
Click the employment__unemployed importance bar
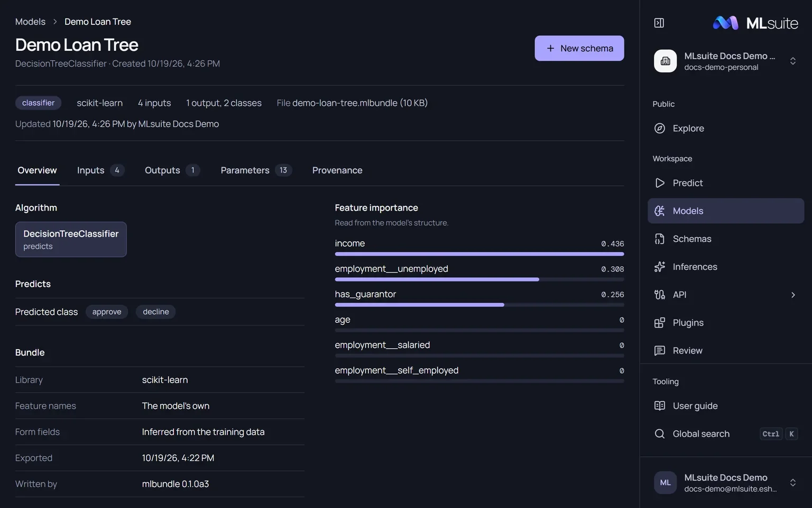[479, 279]
